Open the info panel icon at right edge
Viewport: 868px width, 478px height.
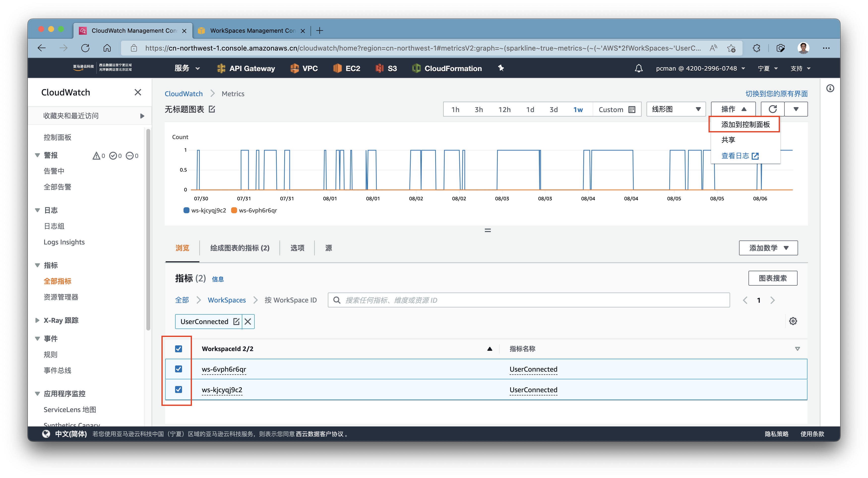(x=830, y=89)
